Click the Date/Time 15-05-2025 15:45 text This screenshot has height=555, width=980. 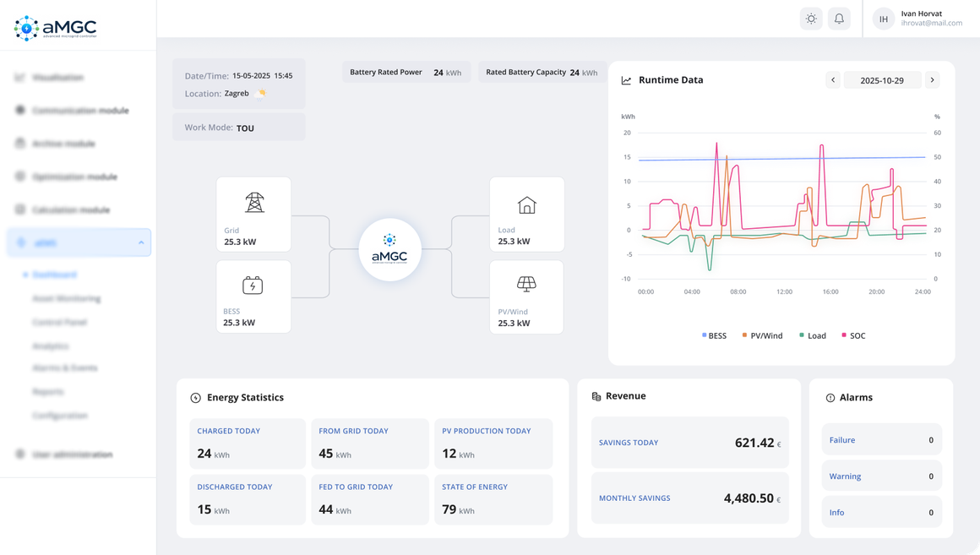point(239,76)
